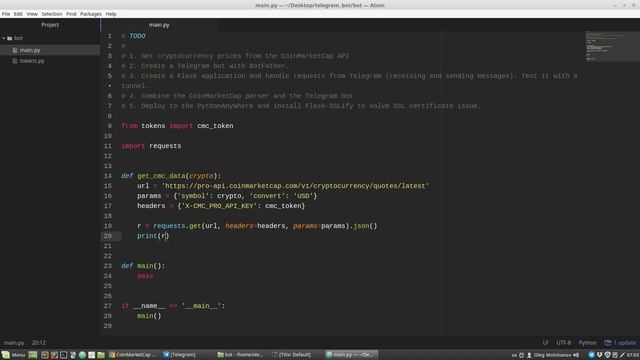This screenshot has height=360, width=640.
Task: Click the print(r) statement on line 20
Action: [x=153, y=236]
